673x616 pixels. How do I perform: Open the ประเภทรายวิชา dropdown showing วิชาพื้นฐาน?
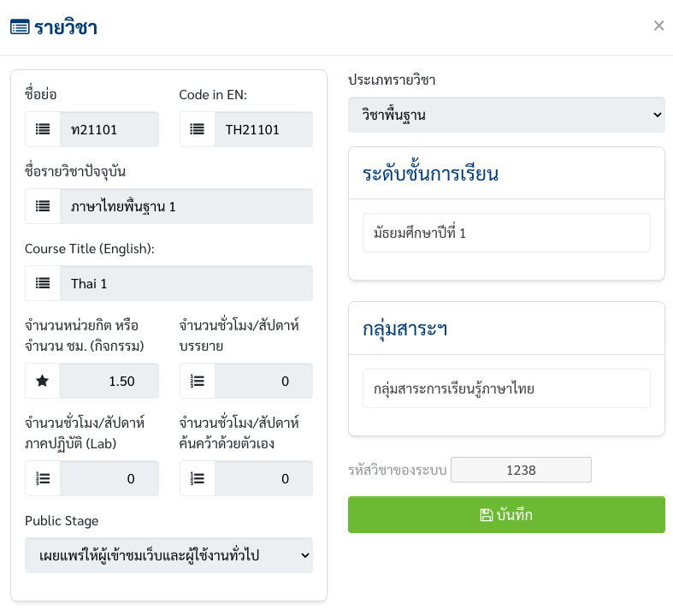point(506,115)
